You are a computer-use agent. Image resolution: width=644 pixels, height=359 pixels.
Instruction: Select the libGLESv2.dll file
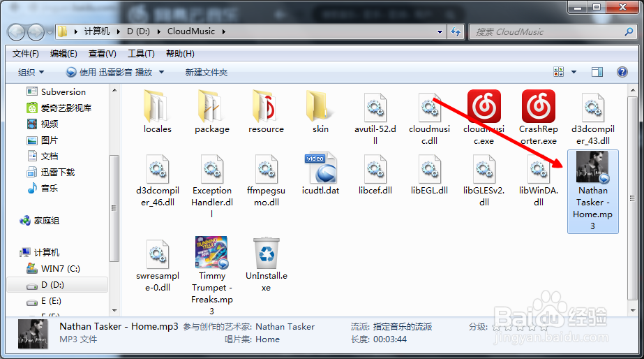point(484,180)
